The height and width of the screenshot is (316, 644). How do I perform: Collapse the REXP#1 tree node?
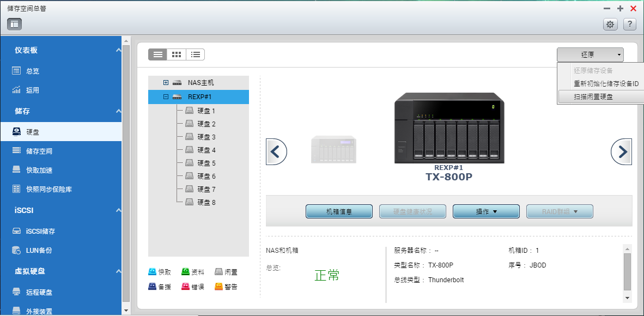click(166, 97)
